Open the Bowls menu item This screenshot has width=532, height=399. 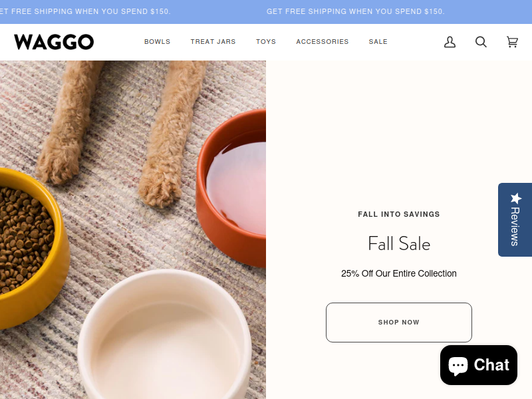pyautogui.click(x=157, y=42)
